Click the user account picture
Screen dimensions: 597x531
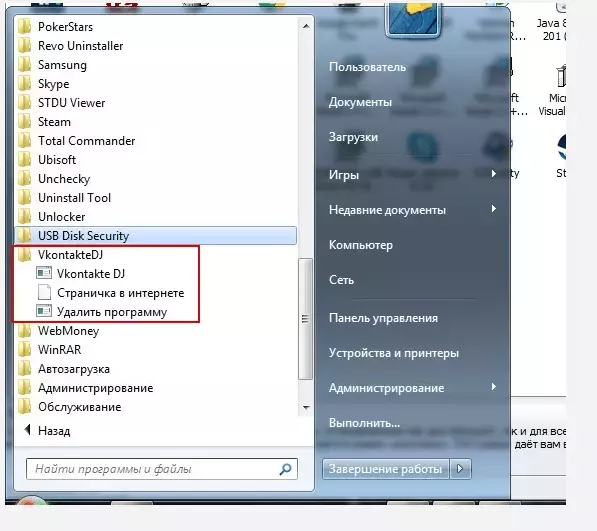tap(413, 20)
